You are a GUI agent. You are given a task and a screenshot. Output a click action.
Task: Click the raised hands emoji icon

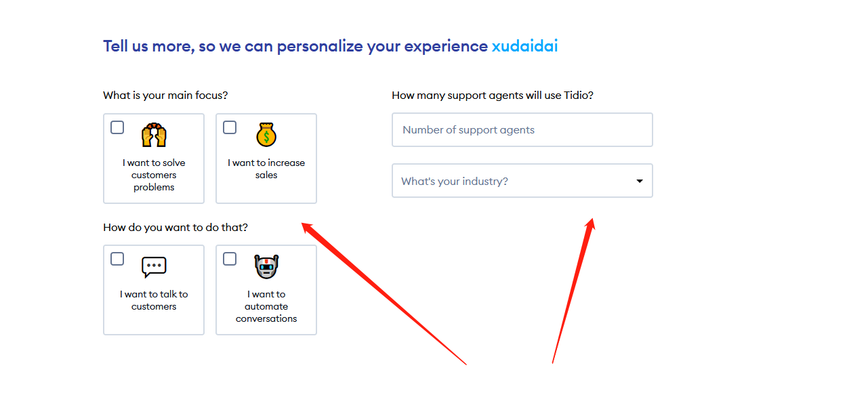[154, 135]
